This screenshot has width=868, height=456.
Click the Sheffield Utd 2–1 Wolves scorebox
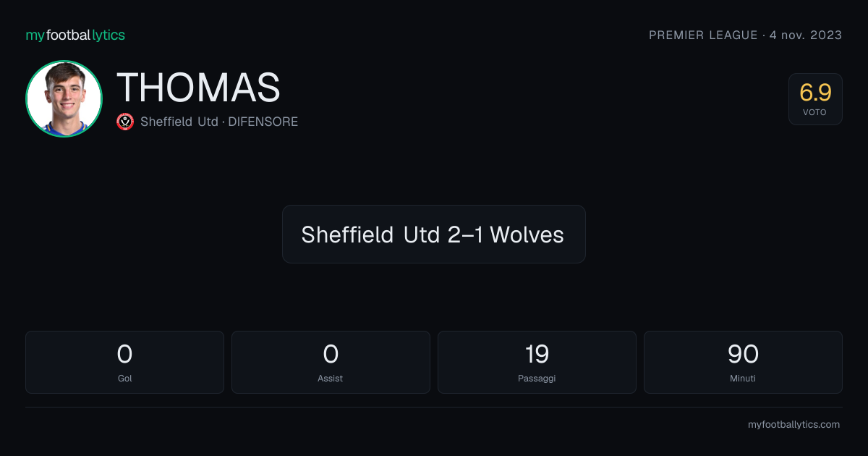(433, 234)
